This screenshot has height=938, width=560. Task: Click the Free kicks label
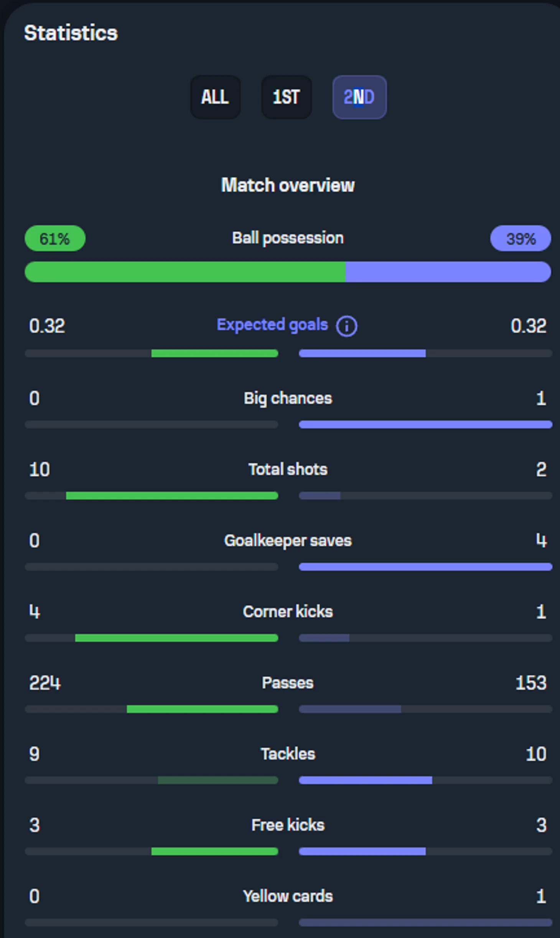click(288, 825)
